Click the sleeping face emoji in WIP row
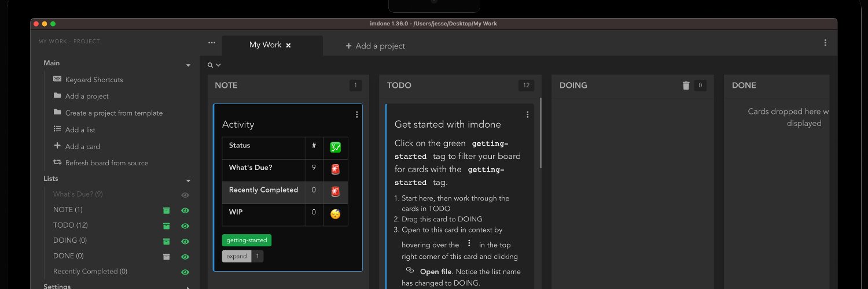868x289 pixels. pos(336,214)
